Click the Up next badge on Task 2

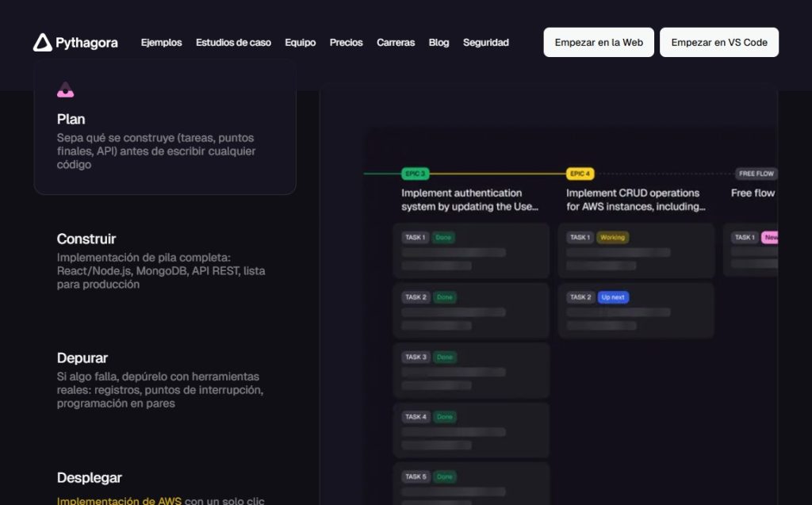click(x=613, y=297)
